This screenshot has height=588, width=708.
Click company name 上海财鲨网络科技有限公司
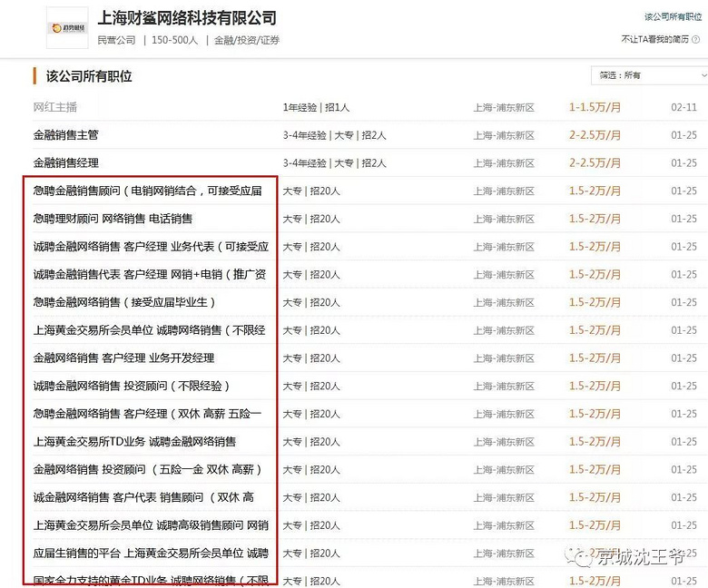point(187,18)
